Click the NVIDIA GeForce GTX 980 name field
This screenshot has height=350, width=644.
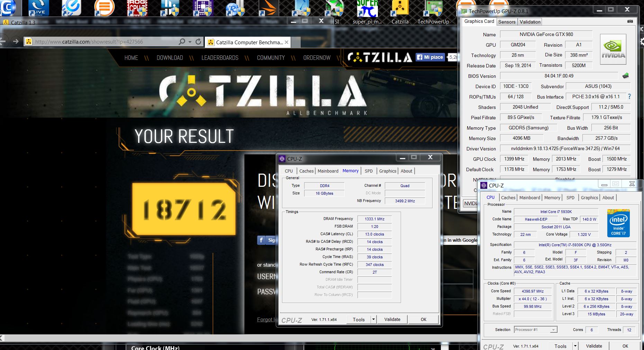pyautogui.click(x=546, y=34)
